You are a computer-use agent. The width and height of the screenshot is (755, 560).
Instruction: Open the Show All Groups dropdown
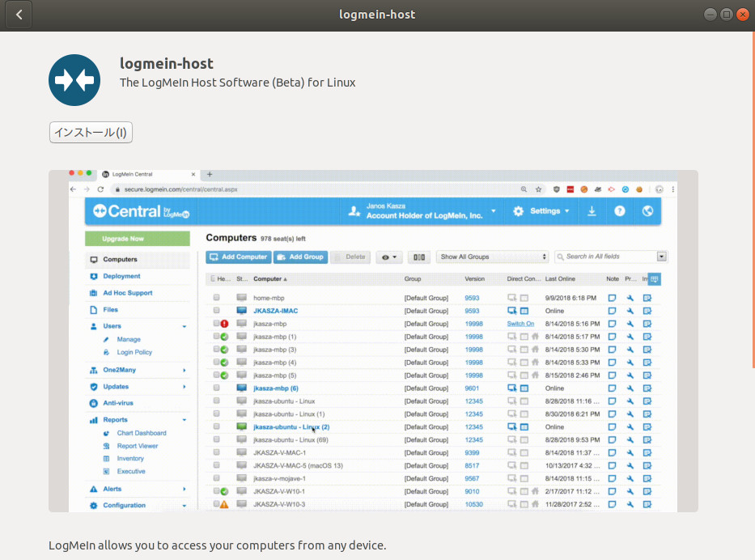(491, 257)
